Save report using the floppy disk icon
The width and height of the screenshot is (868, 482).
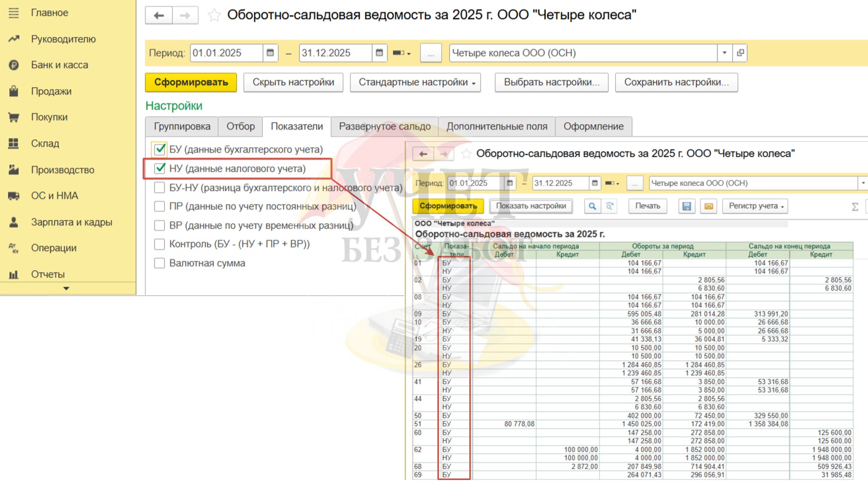[x=686, y=206]
